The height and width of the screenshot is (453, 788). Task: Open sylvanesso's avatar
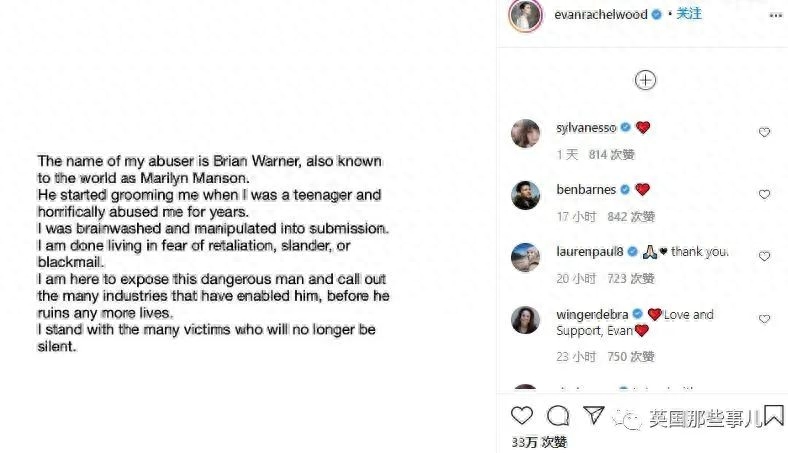tap(526, 135)
